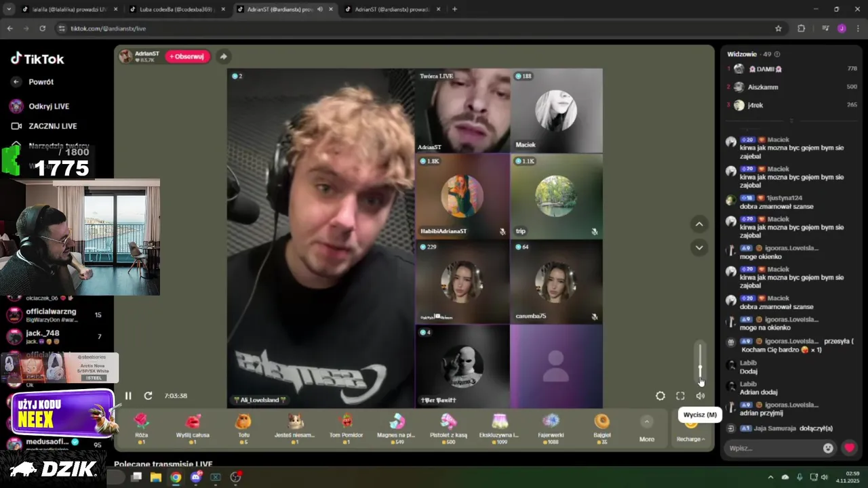The width and height of the screenshot is (868, 488).
Task: Click the TikTok logo
Action: pos(37,59)
